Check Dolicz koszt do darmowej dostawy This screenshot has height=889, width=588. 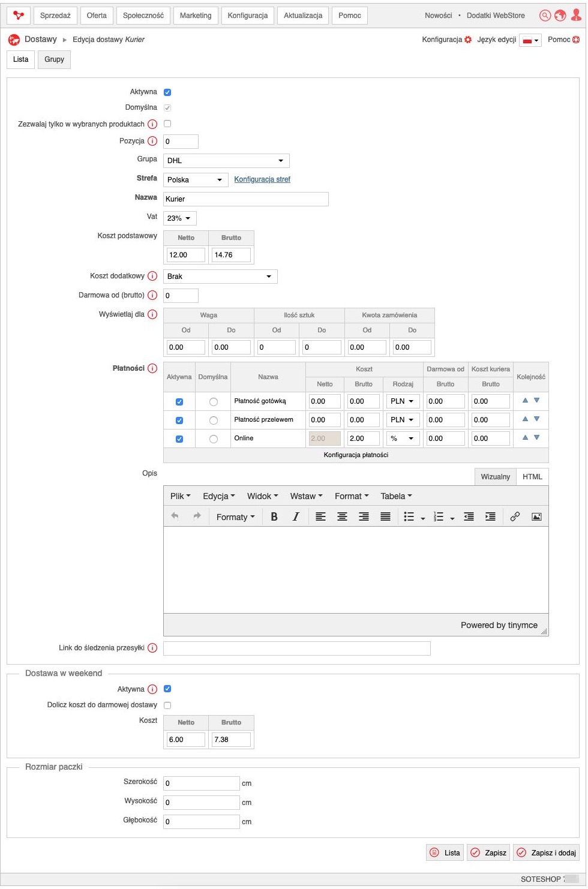[167, 705]
